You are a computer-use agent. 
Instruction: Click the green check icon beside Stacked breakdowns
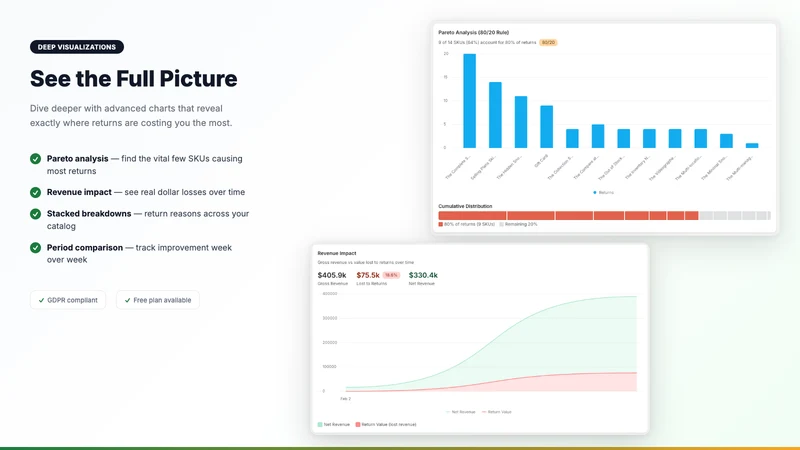35,214
